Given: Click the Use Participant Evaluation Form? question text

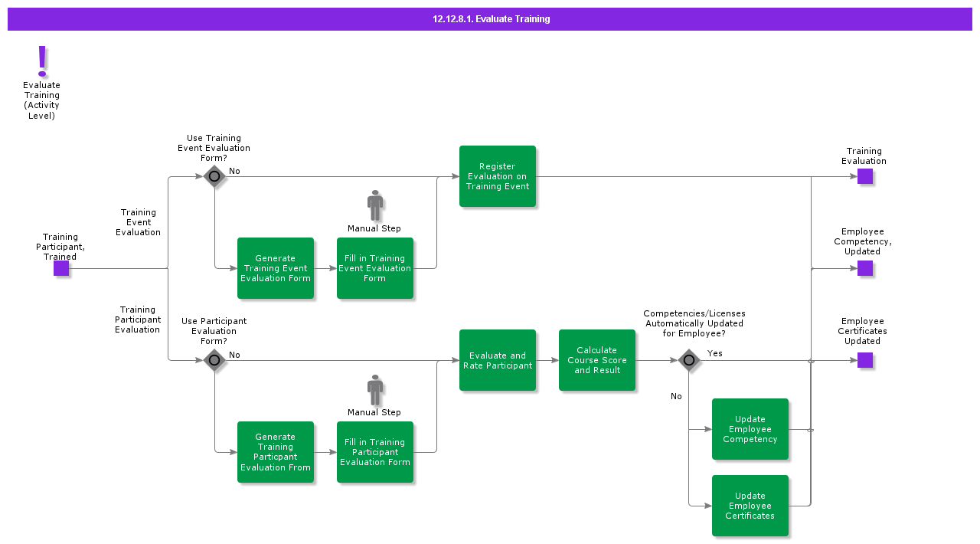Looking at the screenshot, I should tap(214, 331).
